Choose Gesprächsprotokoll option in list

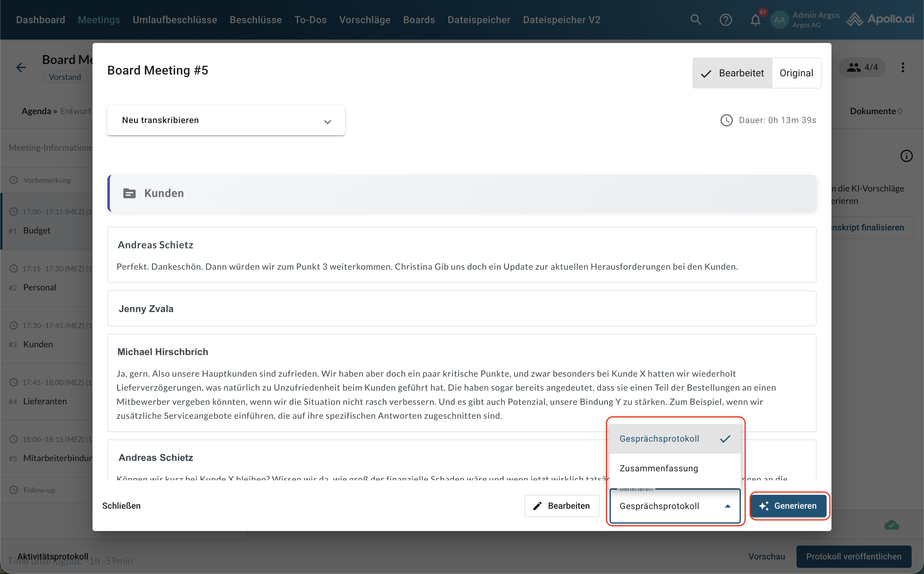click(x=659, y=439)
